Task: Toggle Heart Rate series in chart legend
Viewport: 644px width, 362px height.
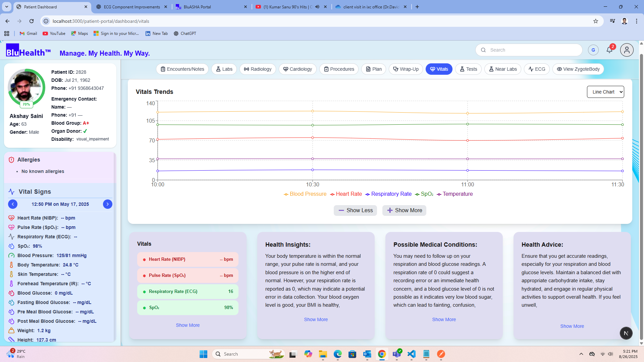Action: tap(346, 194)
